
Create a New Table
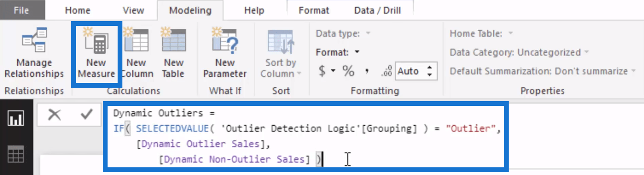click(x=174, y=53)
